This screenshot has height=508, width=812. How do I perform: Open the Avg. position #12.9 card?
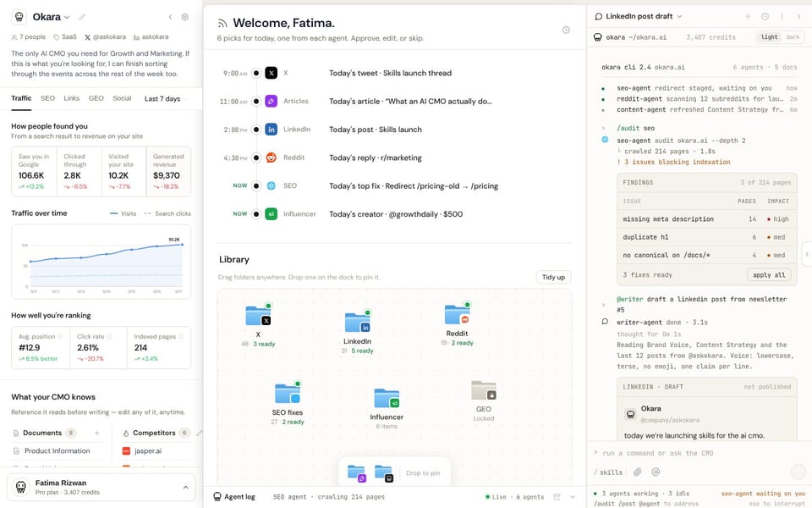pyautogui.click(x=41, y=347)
